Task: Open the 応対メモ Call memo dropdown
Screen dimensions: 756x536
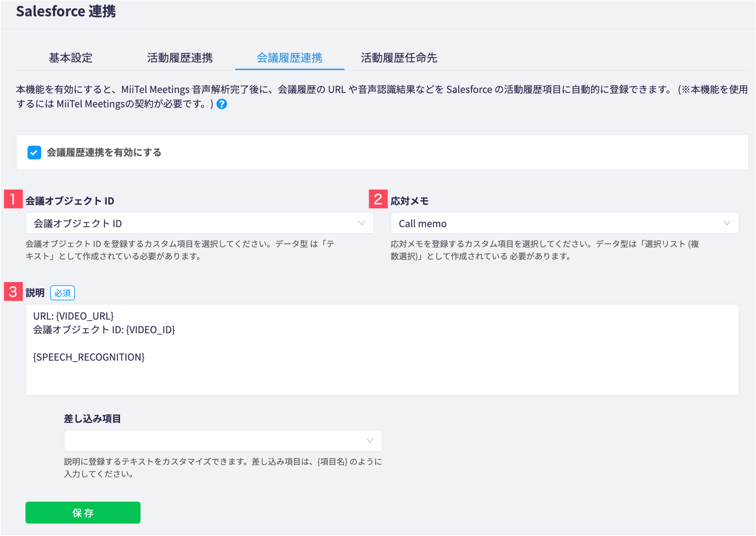Action: tap(565, 223)
